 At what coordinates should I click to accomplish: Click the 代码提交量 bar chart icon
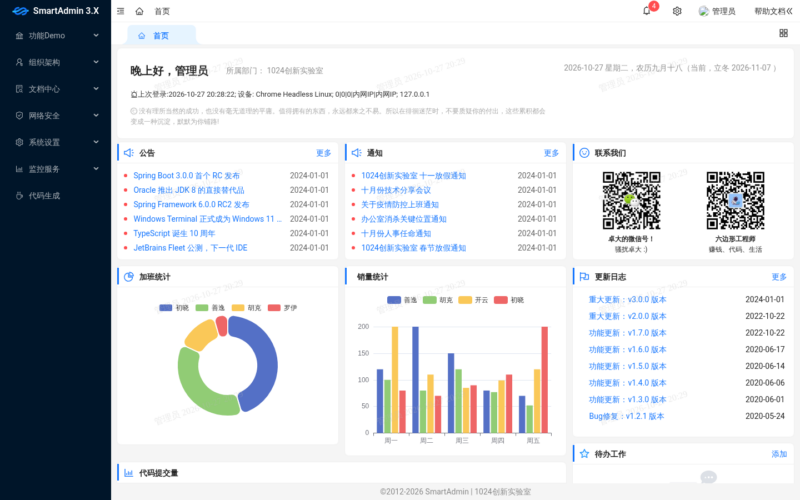pos(129,473)
